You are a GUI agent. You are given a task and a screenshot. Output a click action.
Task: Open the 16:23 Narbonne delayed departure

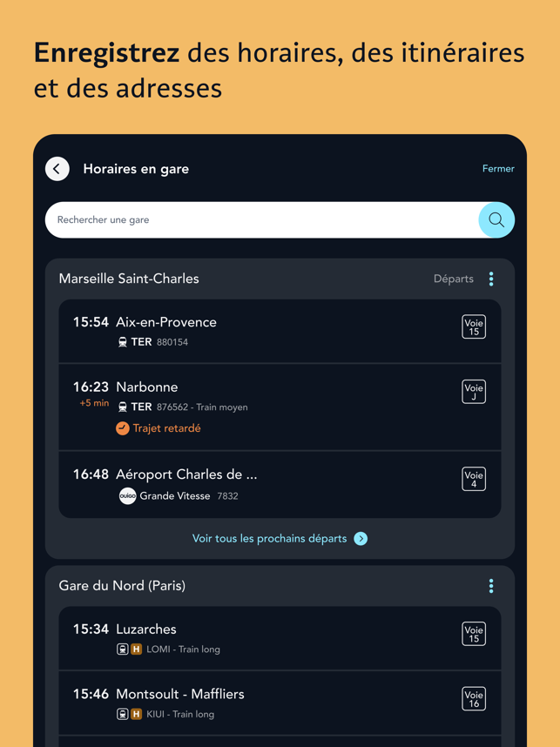coord(280,407)
